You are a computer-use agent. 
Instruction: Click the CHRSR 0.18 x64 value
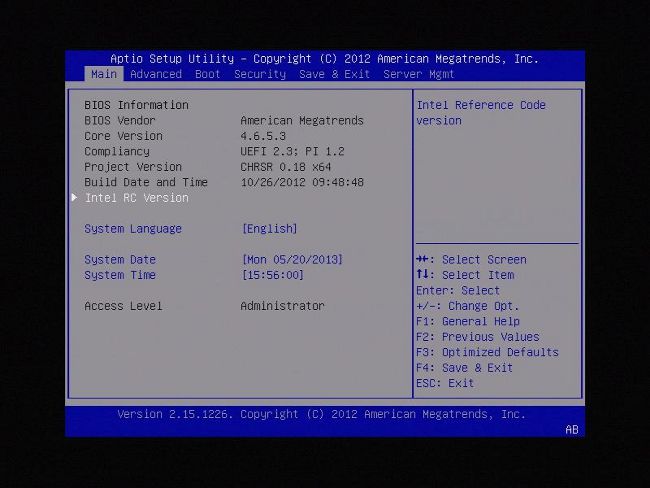286,167
